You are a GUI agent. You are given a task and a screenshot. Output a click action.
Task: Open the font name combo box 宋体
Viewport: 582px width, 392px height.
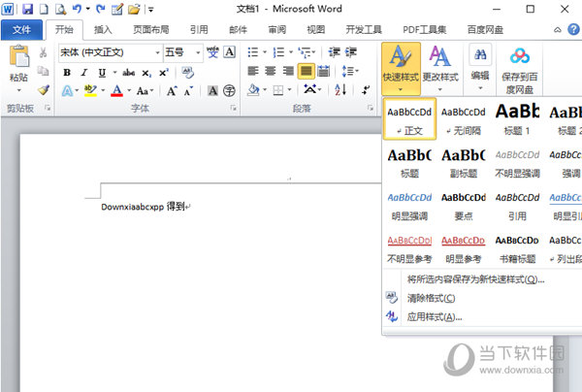point(111,52)
